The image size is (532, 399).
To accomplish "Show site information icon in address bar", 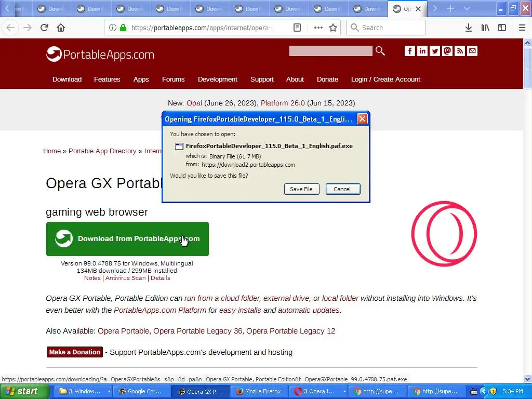I will point(113,28).
